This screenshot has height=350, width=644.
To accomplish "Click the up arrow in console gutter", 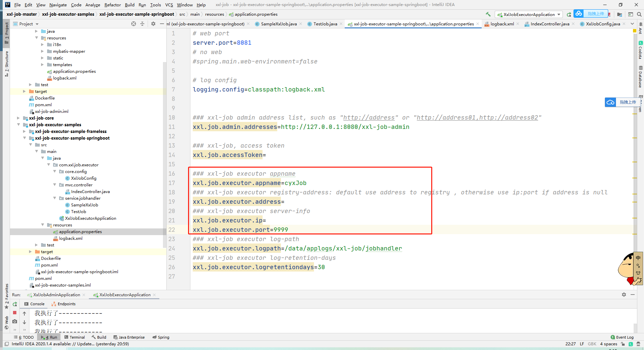I will (x=24, y=313).
